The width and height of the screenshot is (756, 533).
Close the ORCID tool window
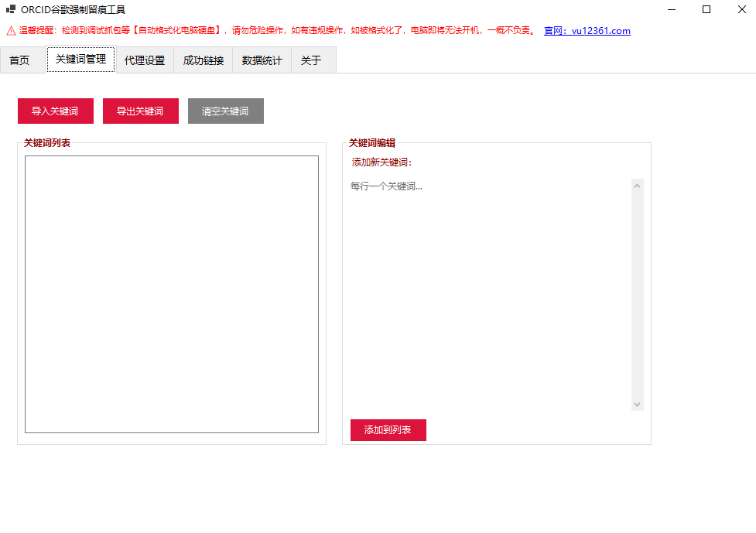[741, 9]
